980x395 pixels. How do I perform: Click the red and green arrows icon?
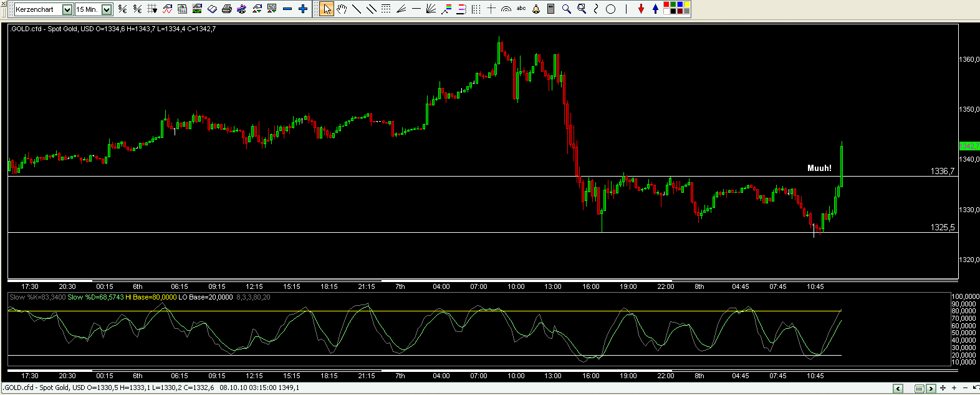click(x=257, y=9)
